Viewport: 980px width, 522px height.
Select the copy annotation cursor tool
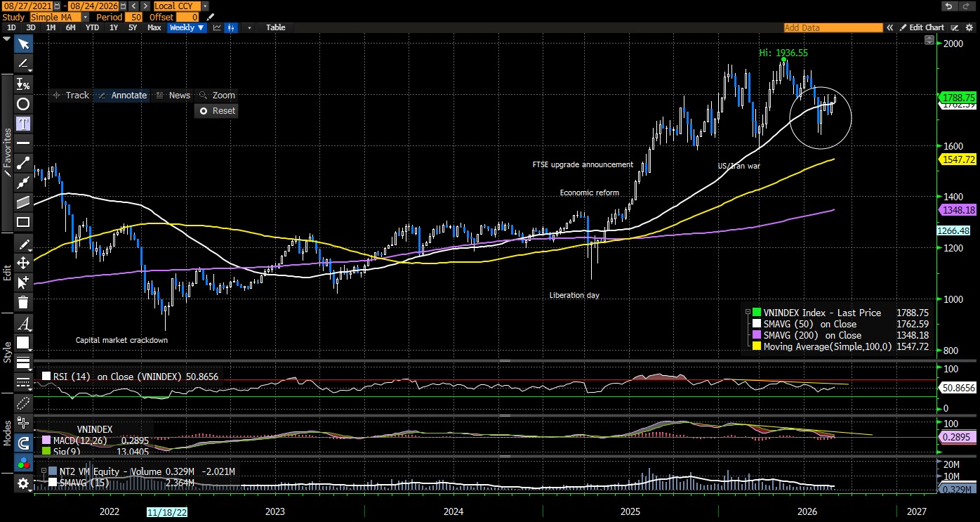click(x=23, y=282)
